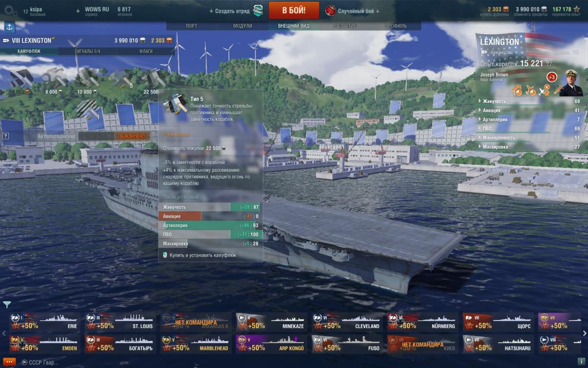The width and height of the screenshot is (588, 368).
Task: Open the СИГНАЛЫ 0/4 tab
Action: point(87,51)
